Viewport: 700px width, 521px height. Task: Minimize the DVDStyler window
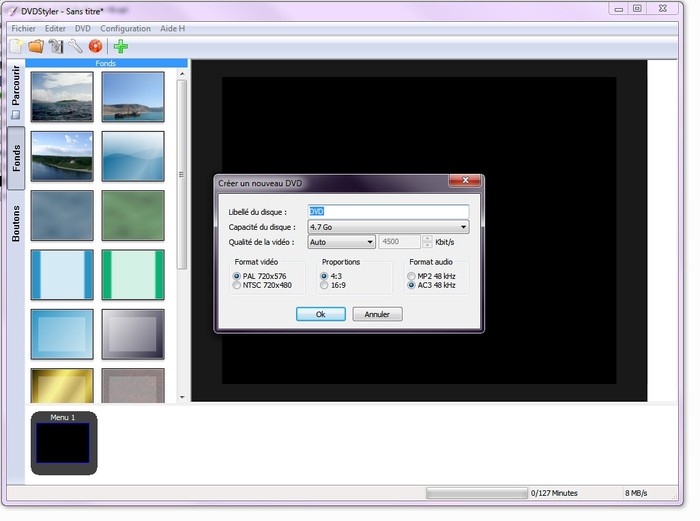[x=619, y=9]
